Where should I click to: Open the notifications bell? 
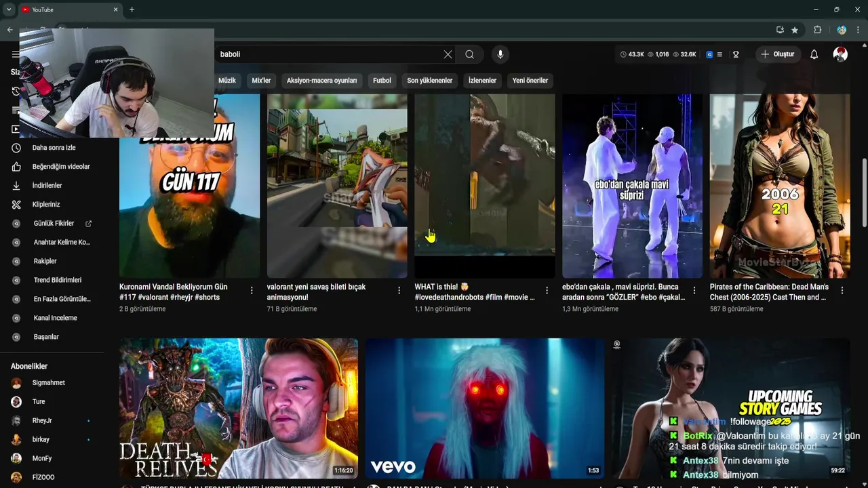point(814,54)
